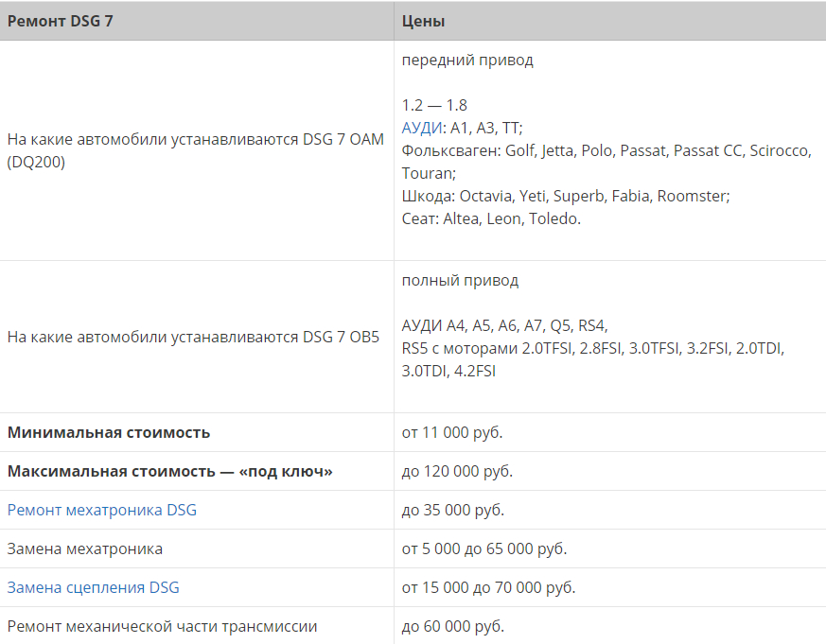Open the АУДИ link in DQ200 row
This screenshot has height=644, width=826.
(x=421, y=128)
